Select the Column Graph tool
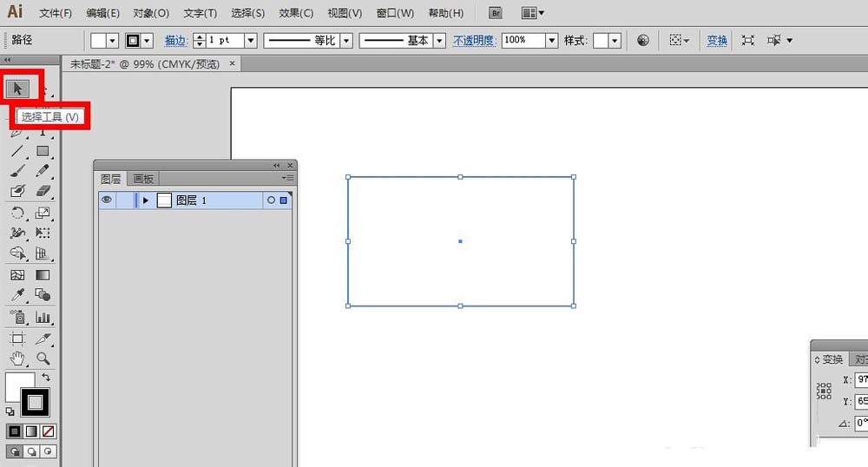The height and width of the screenshot is (467, 868). click(43, 317)
